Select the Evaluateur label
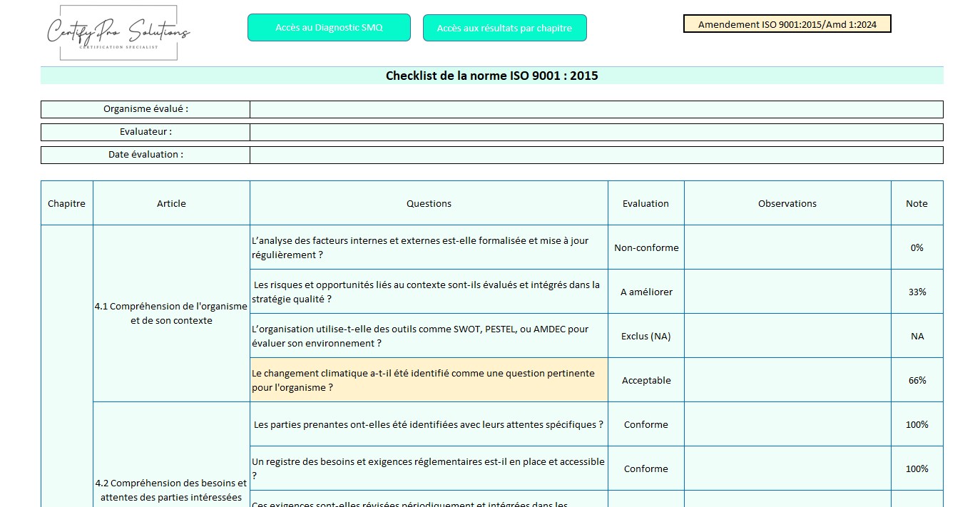The height and width of the screenshot is (507, 980). coord(146,132)
